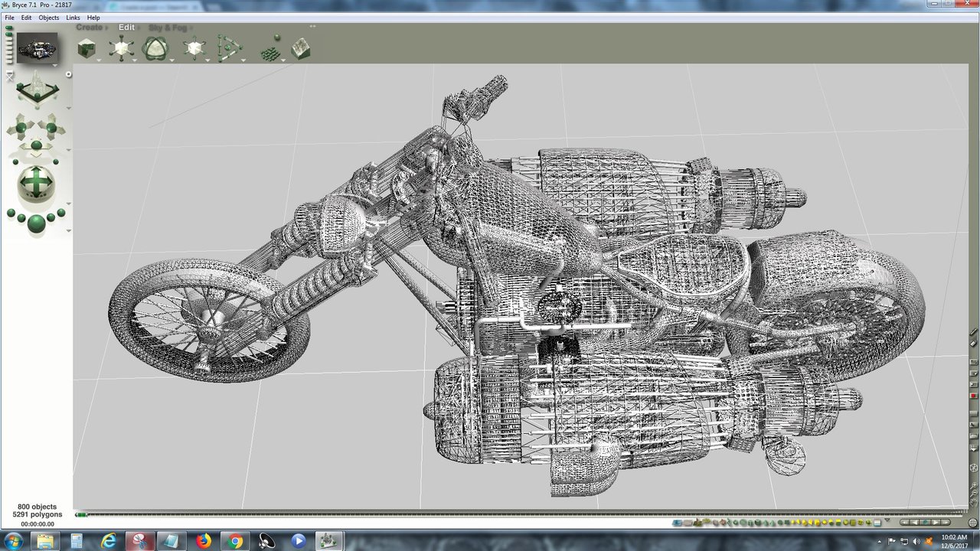Open Align tool dropdown triangle
Viewport: 980px width, 551px height.
click(x=243, y=60)
